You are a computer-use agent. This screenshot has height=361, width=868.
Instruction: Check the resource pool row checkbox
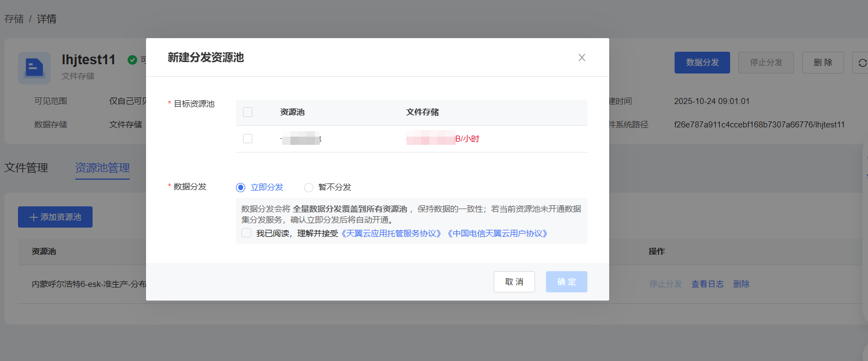pos(248,139)
